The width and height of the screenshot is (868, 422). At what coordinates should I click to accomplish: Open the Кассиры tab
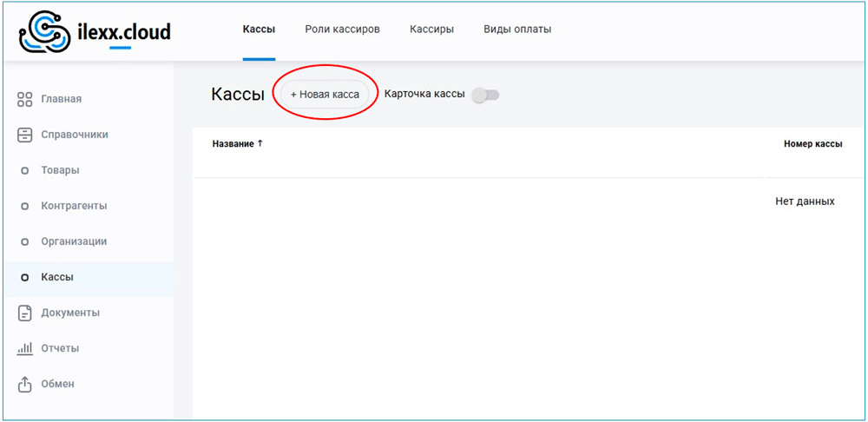431,30
